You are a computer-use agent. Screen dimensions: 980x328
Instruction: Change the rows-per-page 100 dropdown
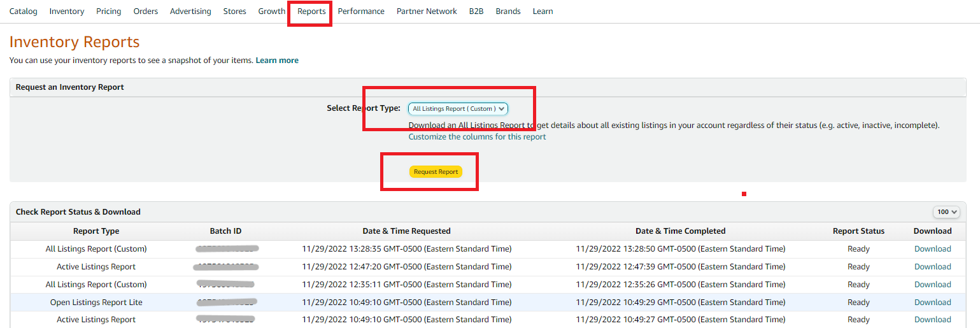coord(947,212)
